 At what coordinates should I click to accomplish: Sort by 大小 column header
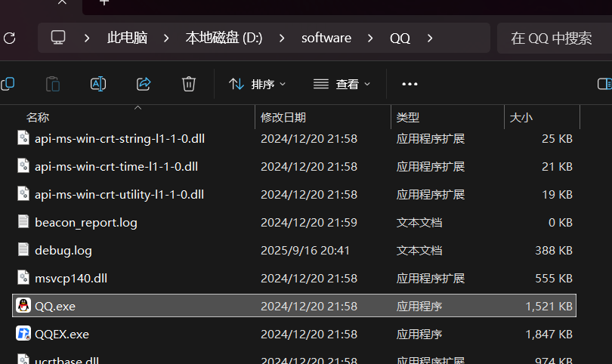pyautogui.click(x=521, y=118)
